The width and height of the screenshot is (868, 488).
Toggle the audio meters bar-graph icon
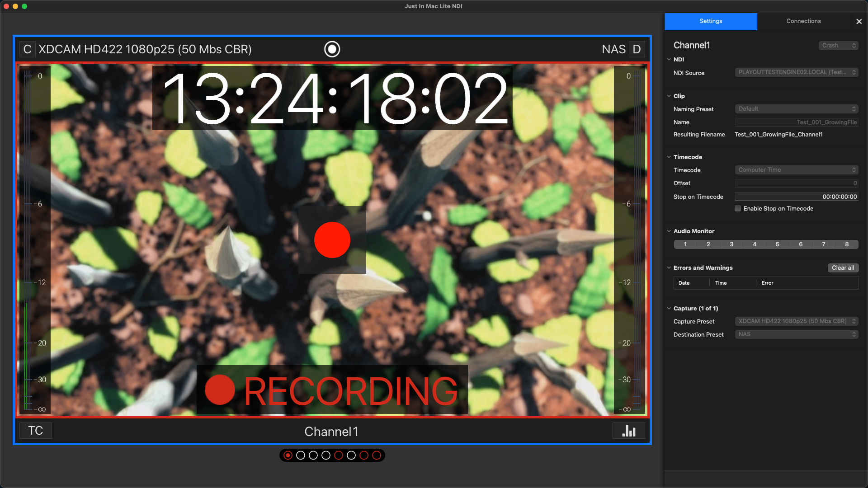628,431
